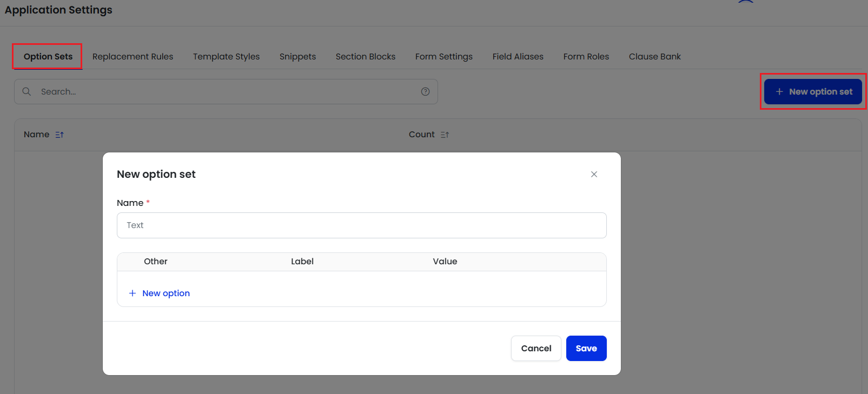Cancel the New option set dialog
This screenshot has height=394, width=868.
(536, 348)
